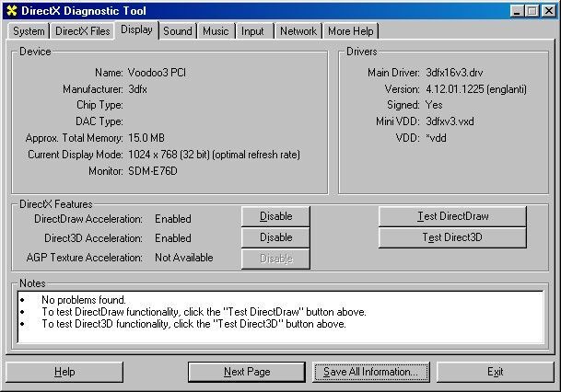The height and width of the screenshot is (392, 561).
Task: Open the More Help tab
Action: click(351, 31)
